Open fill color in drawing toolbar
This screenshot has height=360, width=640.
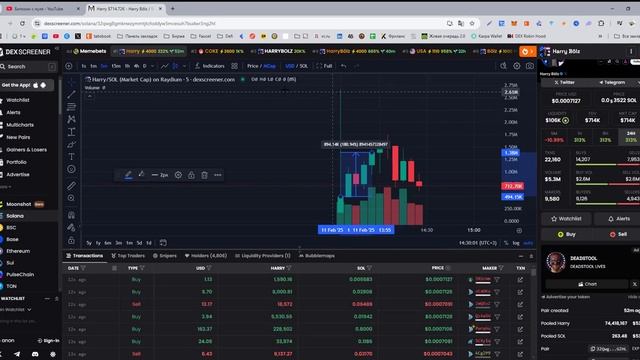click(142, 175)
